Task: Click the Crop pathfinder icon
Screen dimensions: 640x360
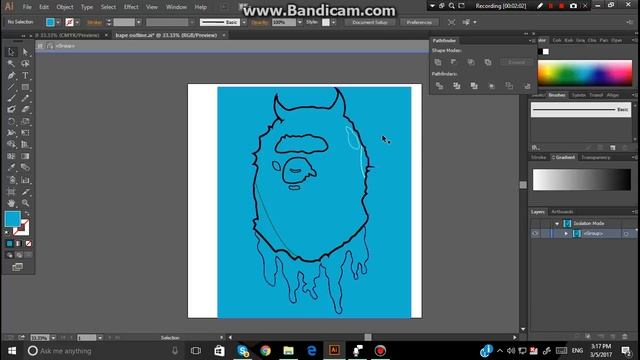Action: tap(492, 86)
